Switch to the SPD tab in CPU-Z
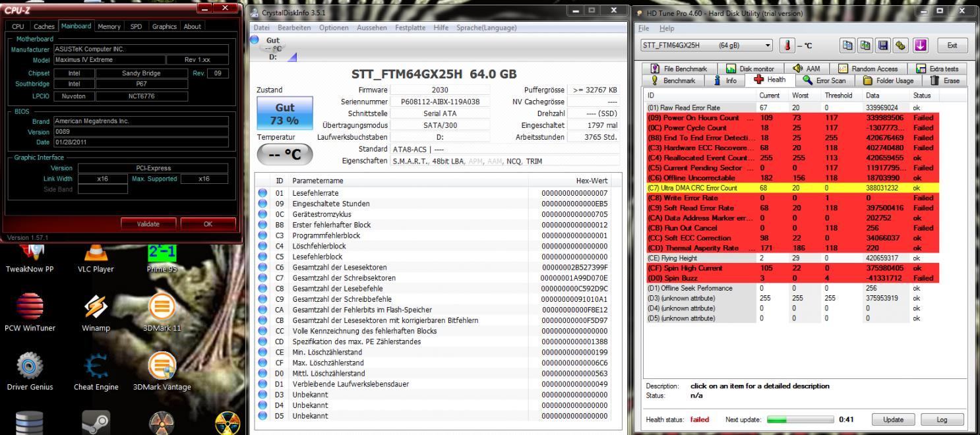This screenshot has height=435, width=980. pos(137,26)
